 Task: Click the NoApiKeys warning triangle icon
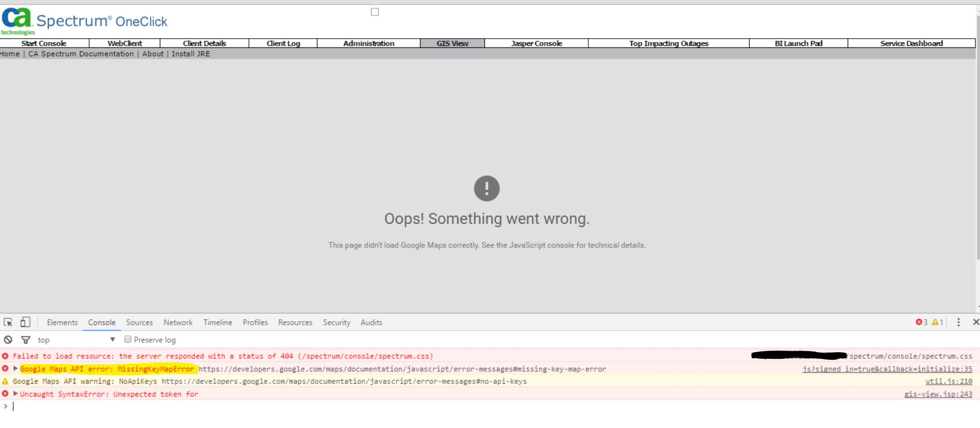click(x=5, y=382)
